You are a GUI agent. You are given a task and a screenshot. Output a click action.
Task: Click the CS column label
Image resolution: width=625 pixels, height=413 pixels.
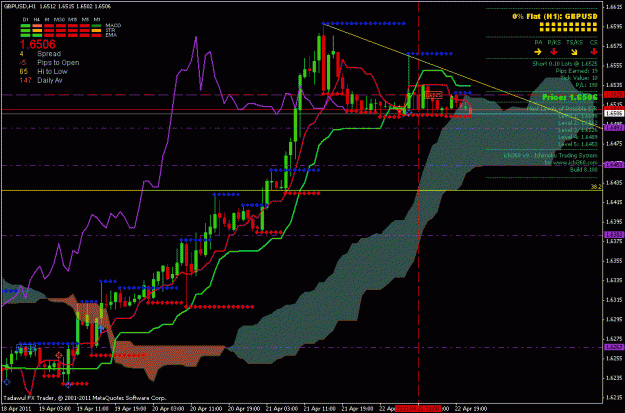click(x=594, y=42)
